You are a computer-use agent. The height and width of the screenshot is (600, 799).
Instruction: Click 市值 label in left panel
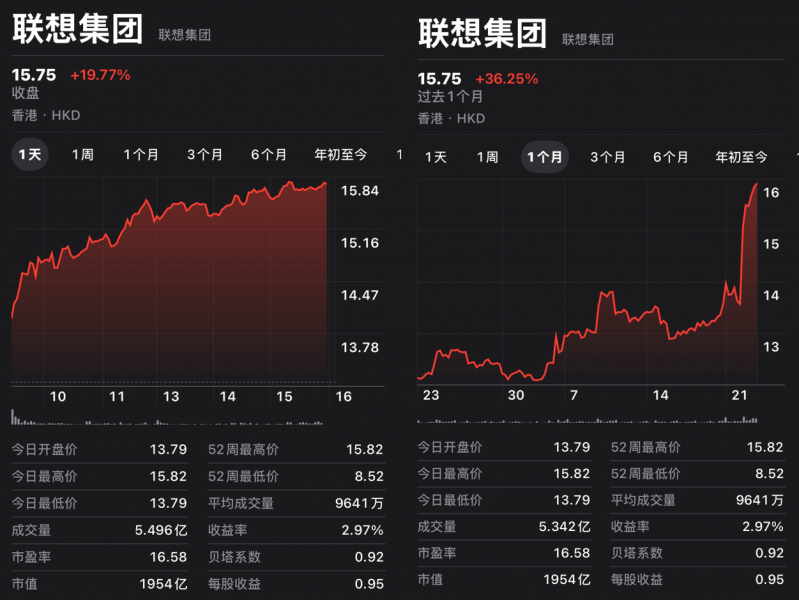coord(24,584)
